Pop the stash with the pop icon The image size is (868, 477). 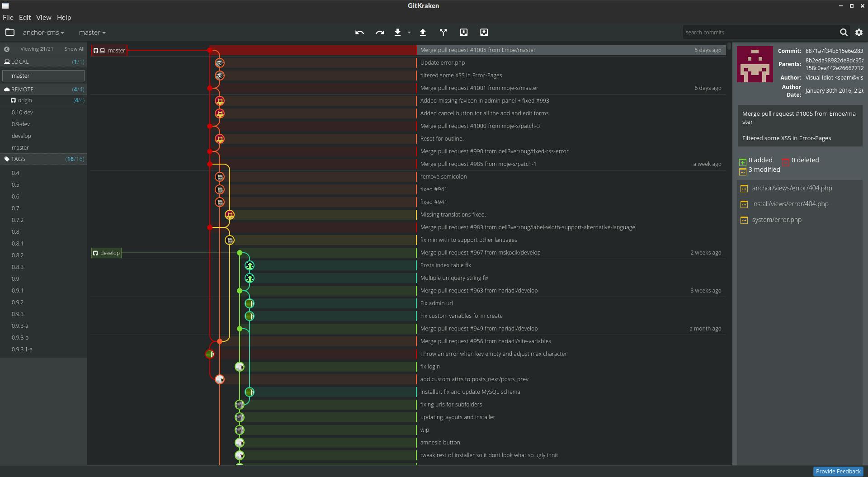click(484, 33)
